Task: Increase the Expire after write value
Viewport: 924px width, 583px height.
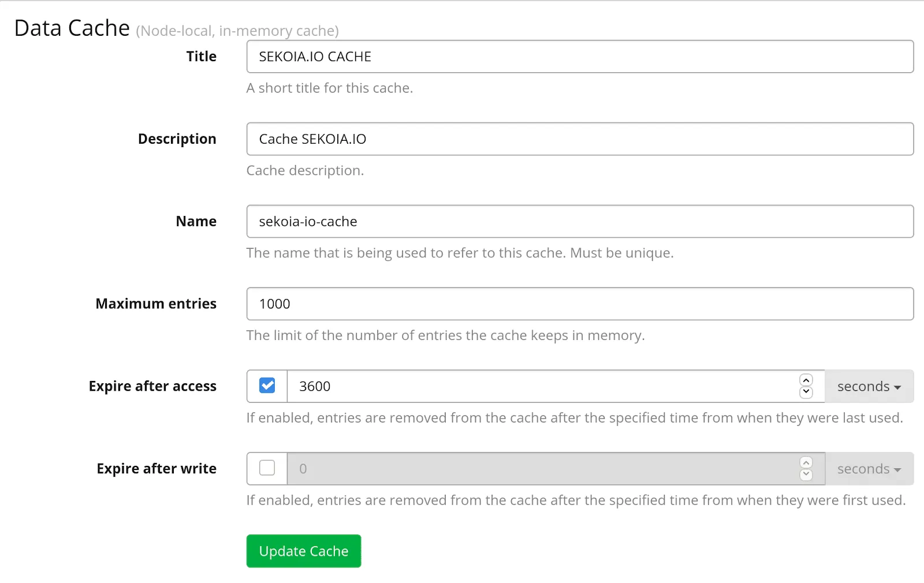Action: pyautogui.click(x=806, y=462)
